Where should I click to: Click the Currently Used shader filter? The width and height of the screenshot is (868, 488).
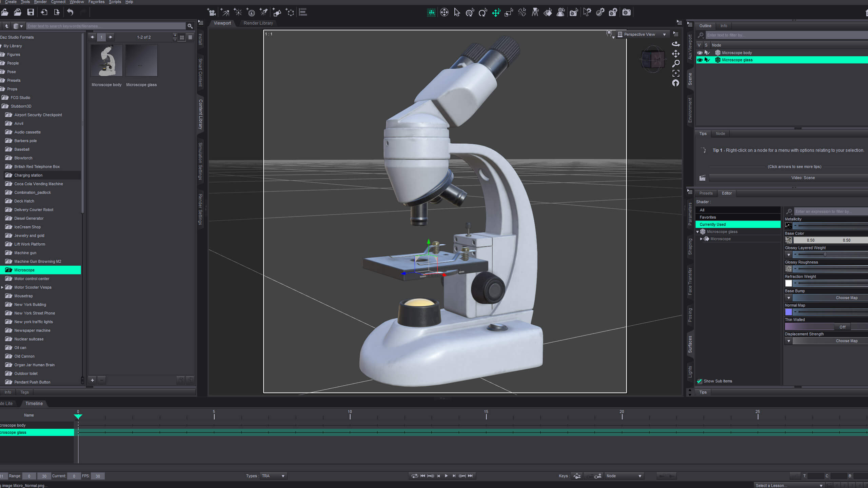point(738,224)
